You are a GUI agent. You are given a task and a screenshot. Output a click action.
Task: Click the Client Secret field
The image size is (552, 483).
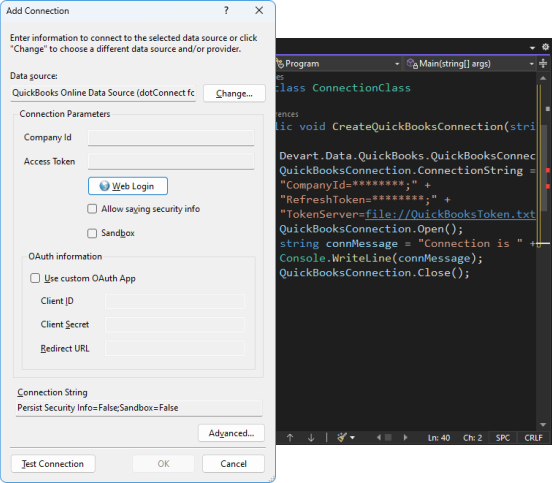pyautogui.click(x=175, y=325)
